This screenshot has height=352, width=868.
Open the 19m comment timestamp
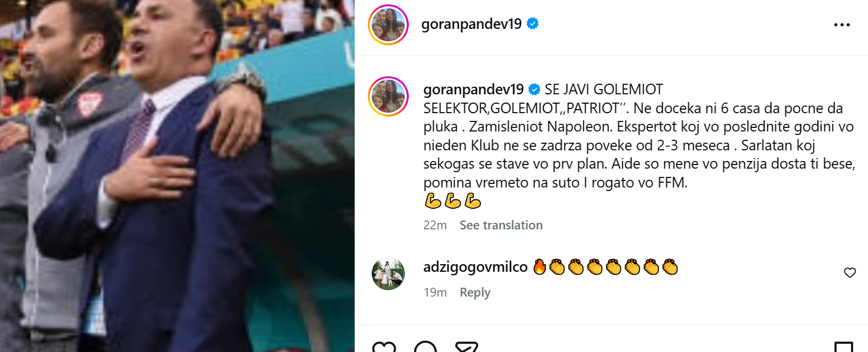(435, 292)
